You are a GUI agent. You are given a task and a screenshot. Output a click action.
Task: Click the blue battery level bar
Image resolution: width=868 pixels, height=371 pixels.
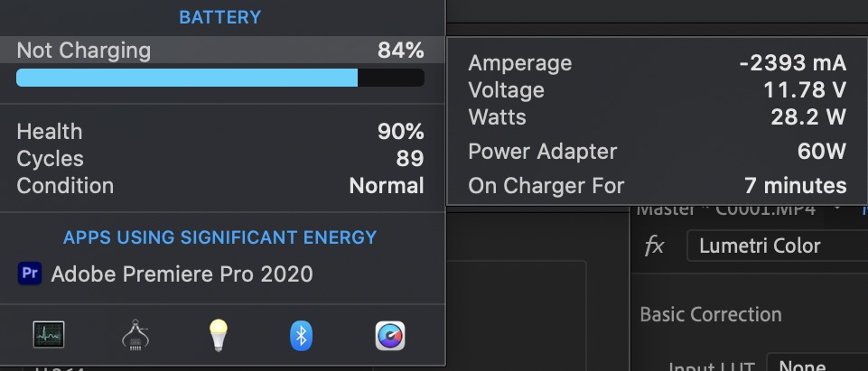pyautogui.click(x=187, y=78)
